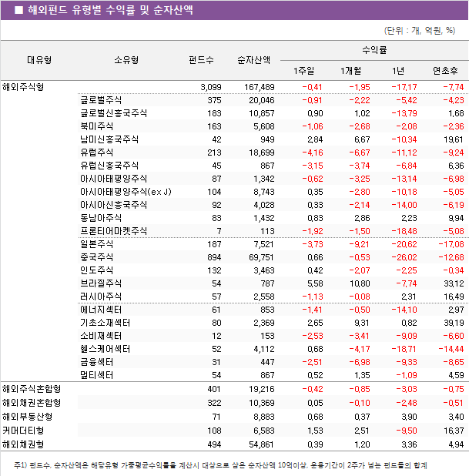Screen dimensions: 469x476
Task: Select the 헬스케어섹터 row label
Action: pos(105,349)
